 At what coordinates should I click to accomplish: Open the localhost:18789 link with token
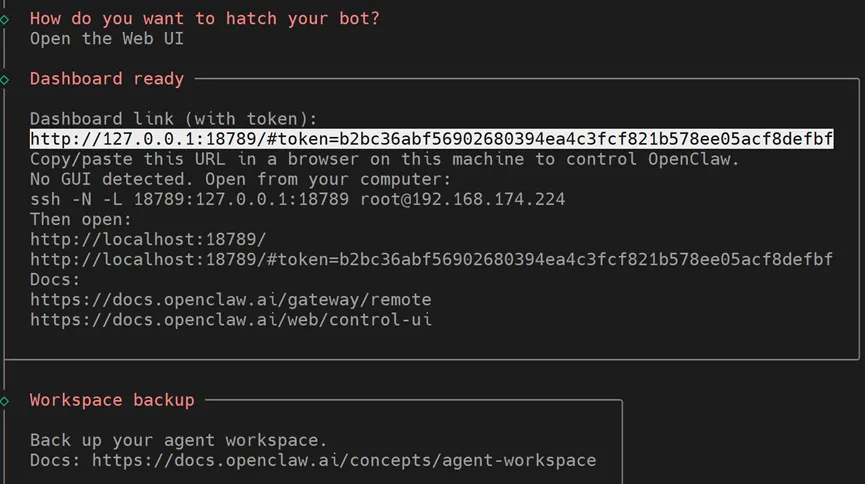(431, 259)
